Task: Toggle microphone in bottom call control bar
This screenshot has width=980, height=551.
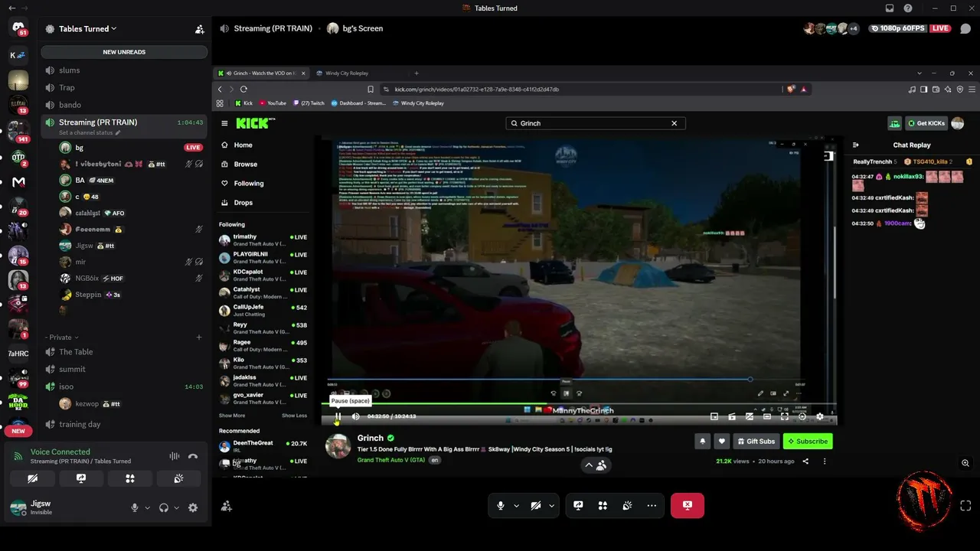Action: pos(501,505)
